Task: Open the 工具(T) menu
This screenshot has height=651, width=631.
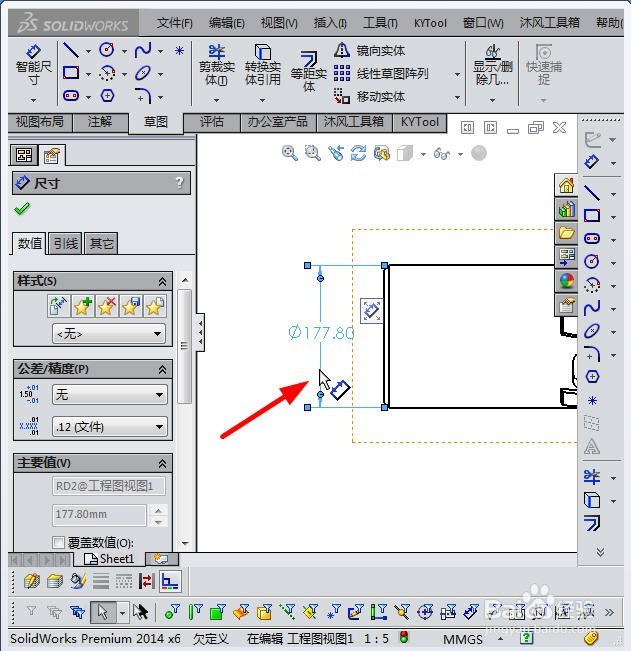Action: point(380,23)
